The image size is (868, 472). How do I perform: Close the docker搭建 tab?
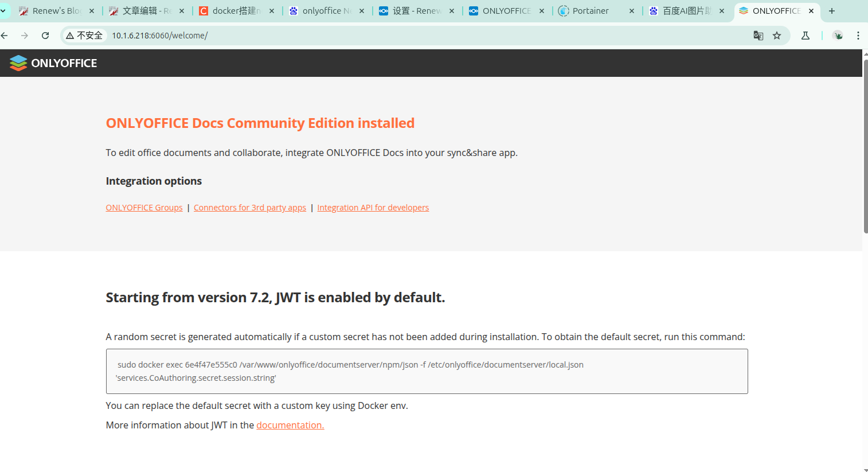[x=272, y=11]
